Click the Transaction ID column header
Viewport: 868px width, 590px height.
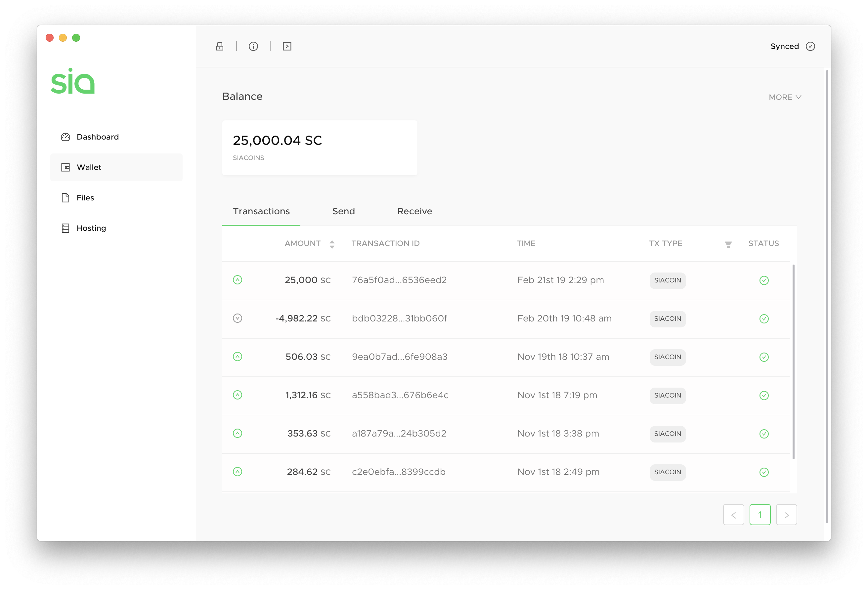[x=385, y=244]
